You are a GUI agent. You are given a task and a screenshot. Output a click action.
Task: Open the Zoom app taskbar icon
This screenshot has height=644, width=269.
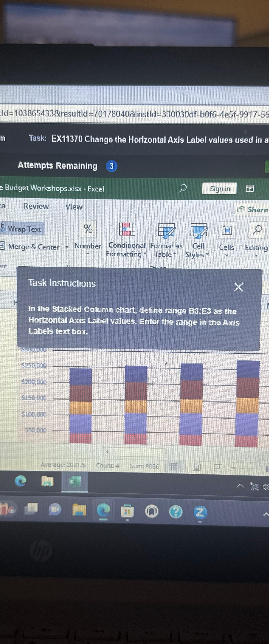coord(200,512)
